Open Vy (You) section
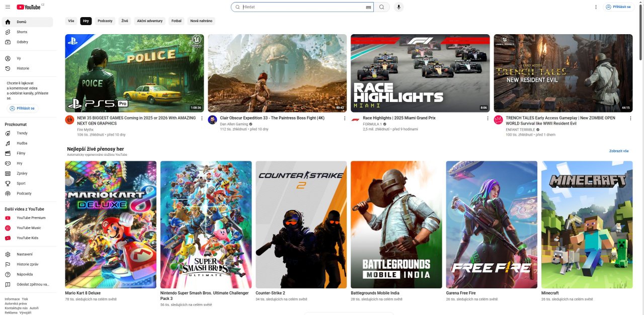Screen dimensions: 644x315 pos(27,58)
